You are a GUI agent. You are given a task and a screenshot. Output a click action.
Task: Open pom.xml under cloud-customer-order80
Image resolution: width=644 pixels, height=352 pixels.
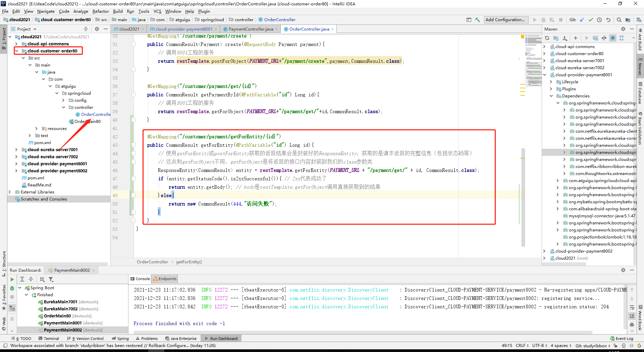click(40, 143)
